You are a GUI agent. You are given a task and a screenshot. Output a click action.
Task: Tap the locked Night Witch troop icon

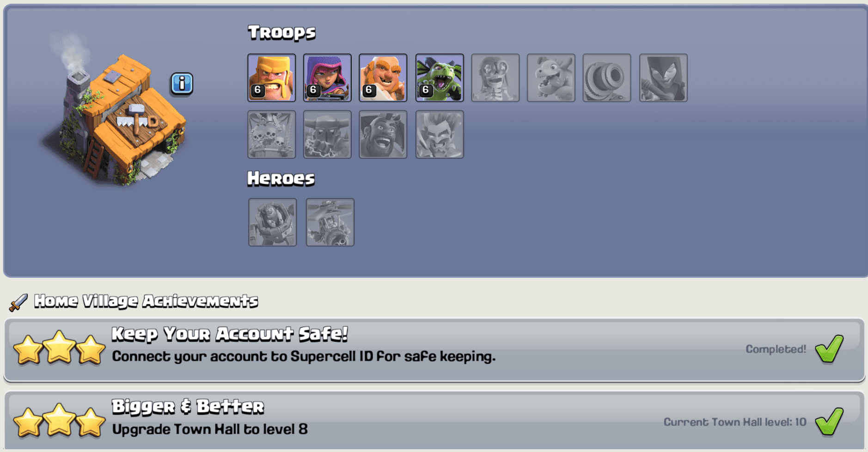tap(663, 78)
